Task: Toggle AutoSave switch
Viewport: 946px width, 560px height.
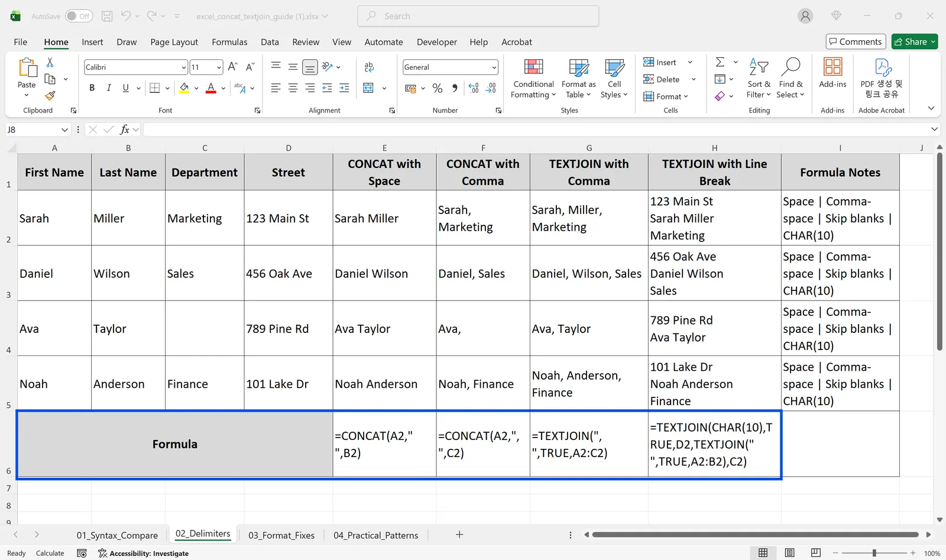Action: coord(79,16)
